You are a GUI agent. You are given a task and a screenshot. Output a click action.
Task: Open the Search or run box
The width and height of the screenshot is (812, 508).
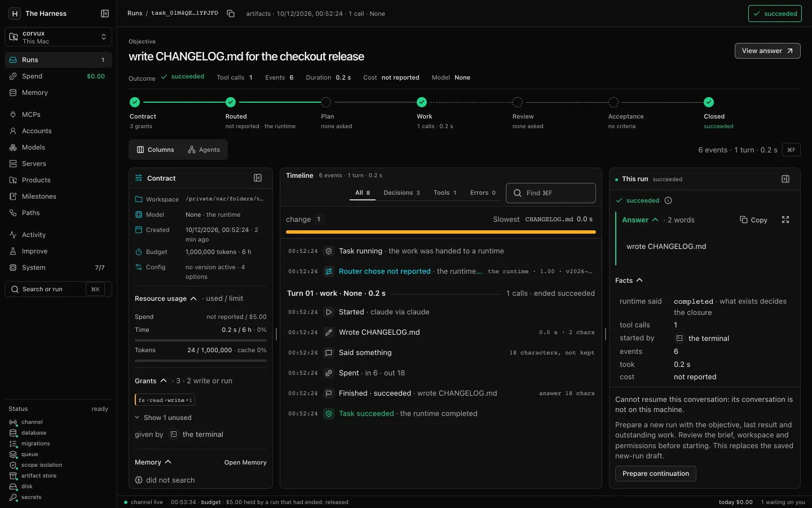point(58,289)
